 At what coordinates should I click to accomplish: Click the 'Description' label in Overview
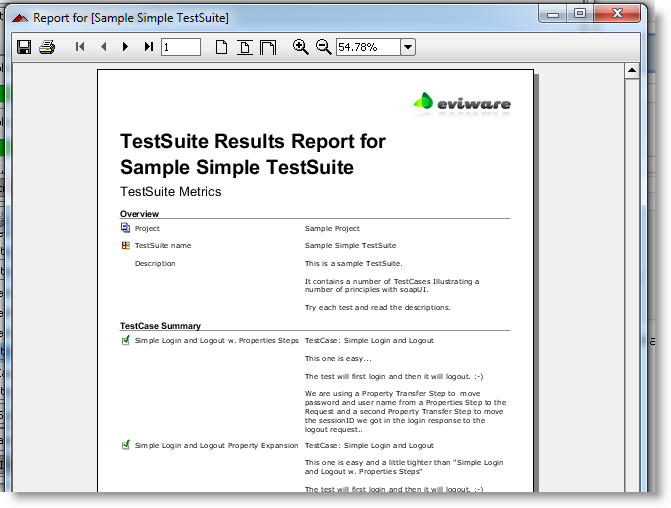click(155, 263)
